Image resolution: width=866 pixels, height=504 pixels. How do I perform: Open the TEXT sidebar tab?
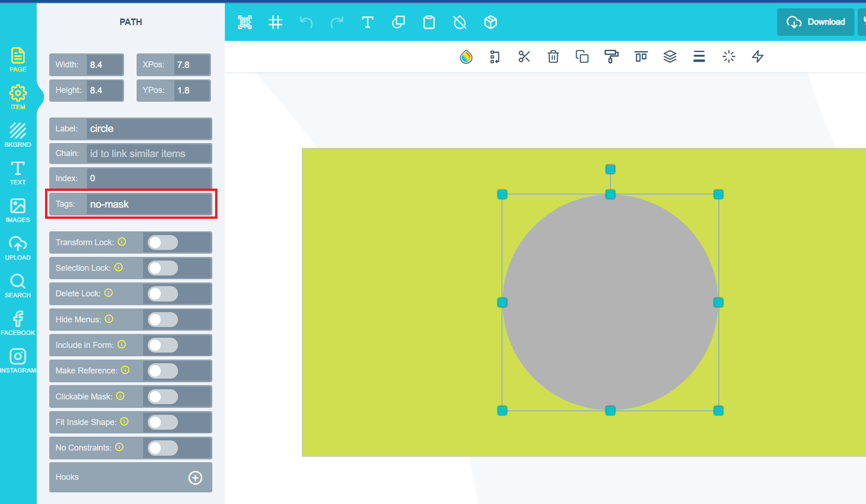tap(18, 173)
